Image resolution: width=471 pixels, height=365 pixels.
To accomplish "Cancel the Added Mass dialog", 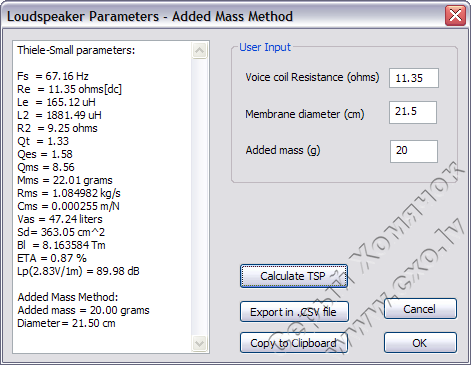I will pos(420,309).
